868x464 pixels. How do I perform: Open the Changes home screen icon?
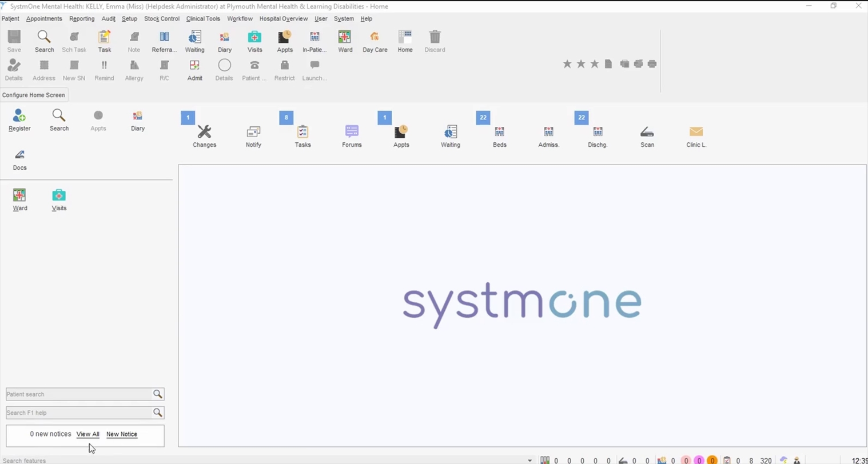point(204,137)
